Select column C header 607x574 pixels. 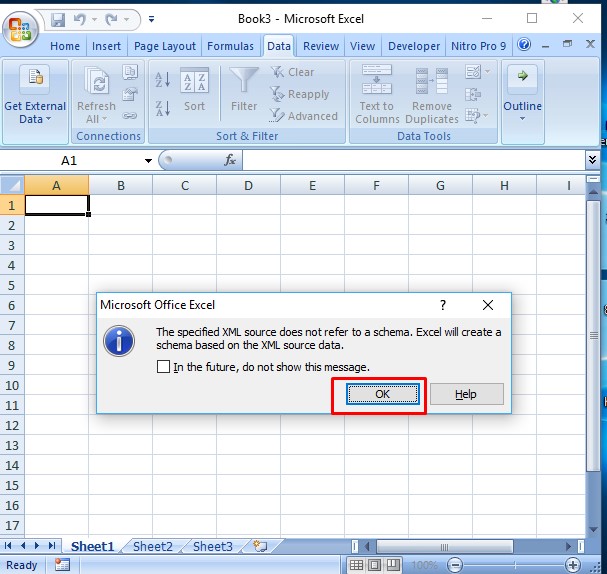pos(185,185)
